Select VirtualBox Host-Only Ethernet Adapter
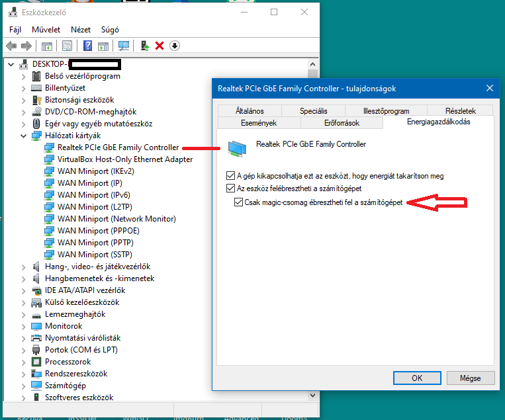 click(125, 159)
